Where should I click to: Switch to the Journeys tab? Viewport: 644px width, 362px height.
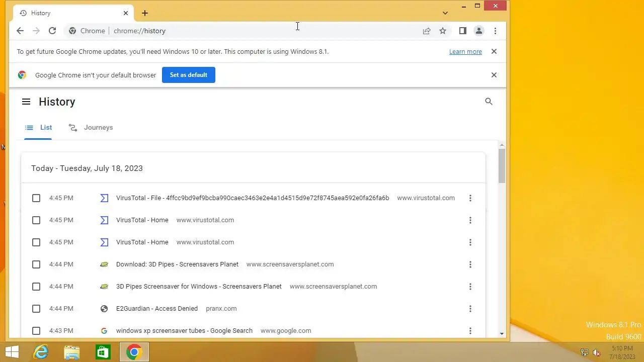(91, 128)
